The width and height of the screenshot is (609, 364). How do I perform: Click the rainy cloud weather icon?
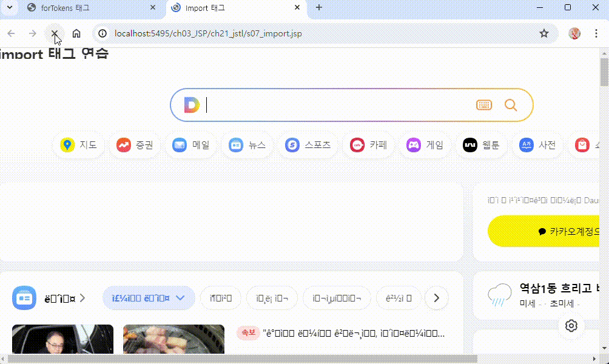click(499, 295)
